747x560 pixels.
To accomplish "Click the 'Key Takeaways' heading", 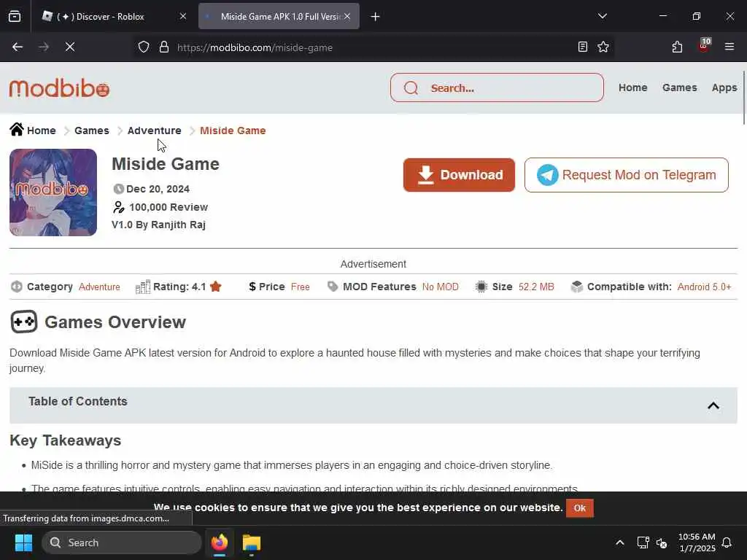I will pyautogui.click(x=65, y=440).
